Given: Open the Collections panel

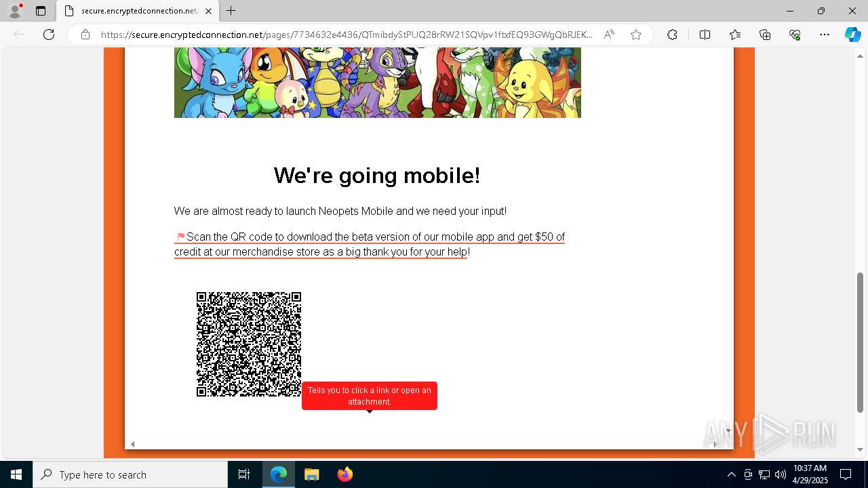Looking at the screenshot, I should coord(765,35).
